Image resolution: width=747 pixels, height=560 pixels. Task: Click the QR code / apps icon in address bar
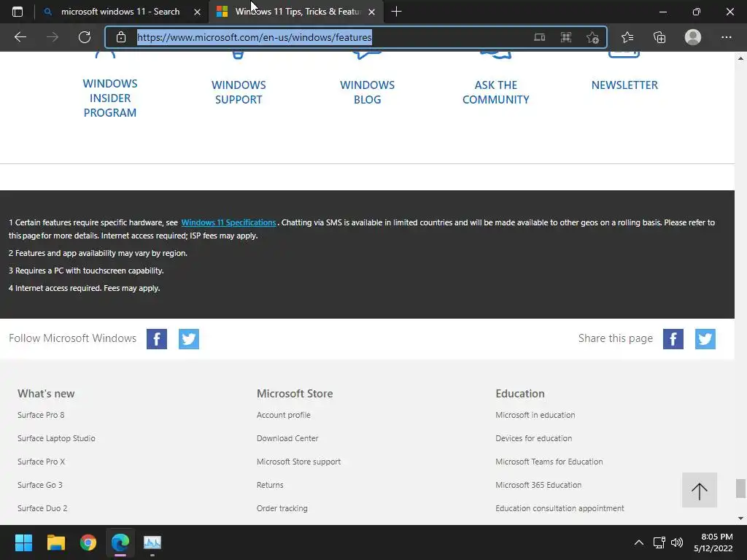[566, 37]
